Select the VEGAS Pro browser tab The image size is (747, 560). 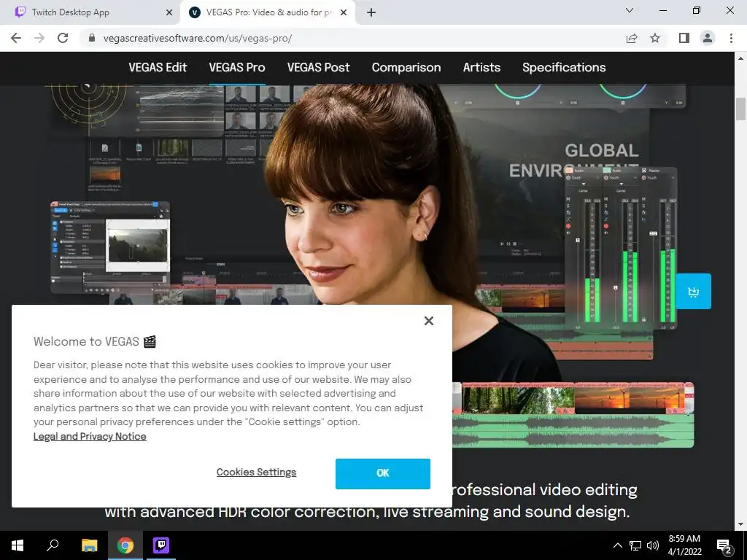click(x=268, y=12)
